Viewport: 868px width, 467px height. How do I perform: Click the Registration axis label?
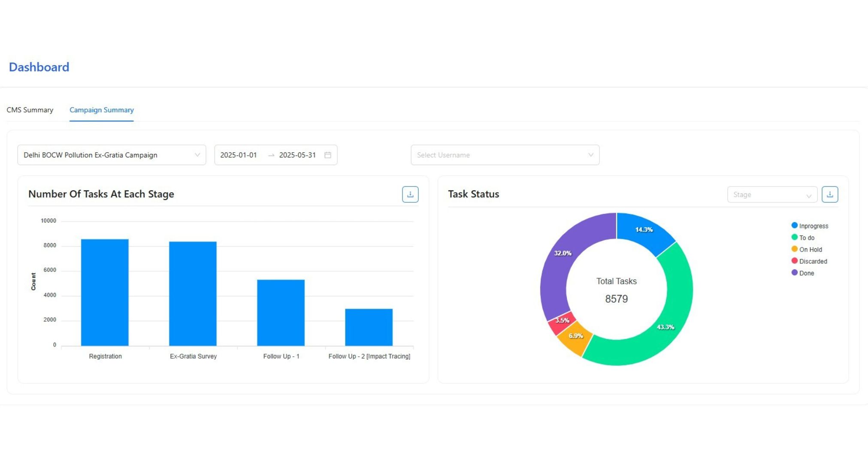(x=105, y=356)
